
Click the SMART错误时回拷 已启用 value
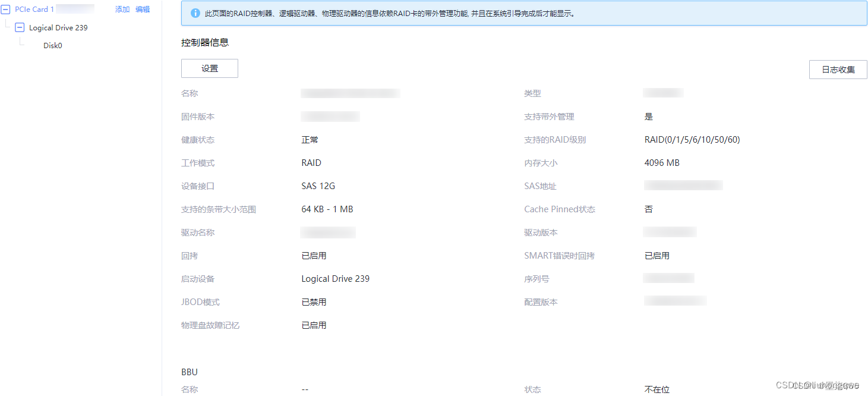[x=657, y=256]
